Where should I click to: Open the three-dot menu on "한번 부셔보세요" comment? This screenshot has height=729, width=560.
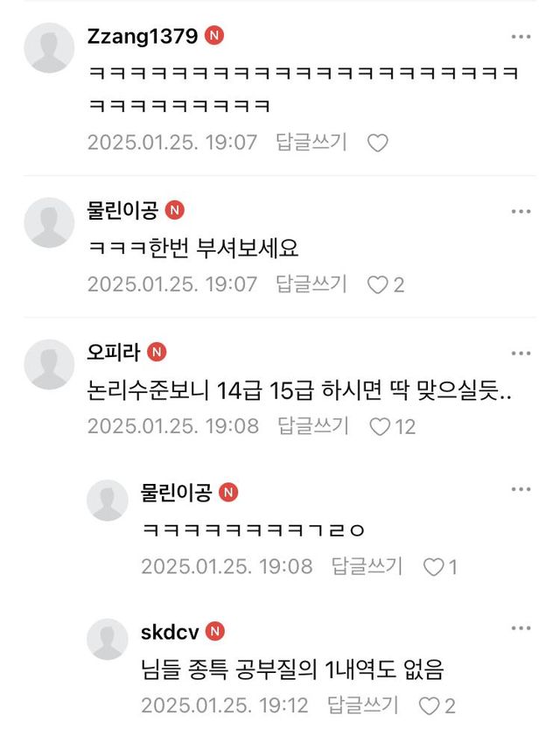521,212
